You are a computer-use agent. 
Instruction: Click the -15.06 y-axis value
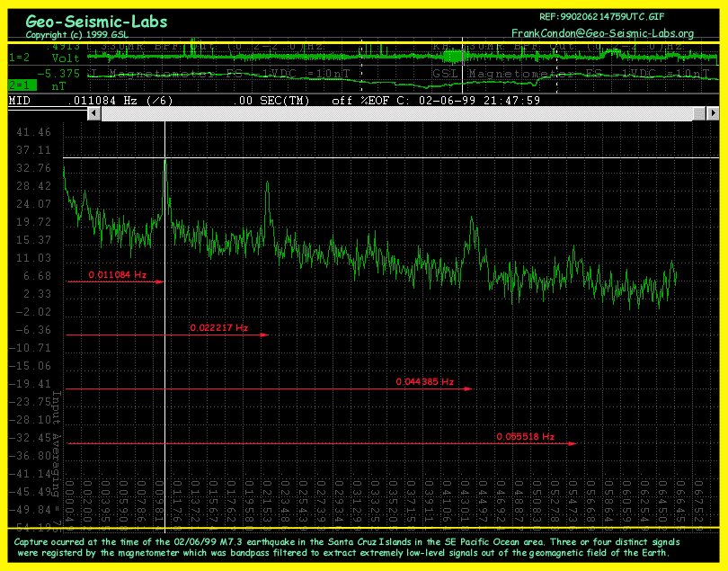(x=31, y=366)
